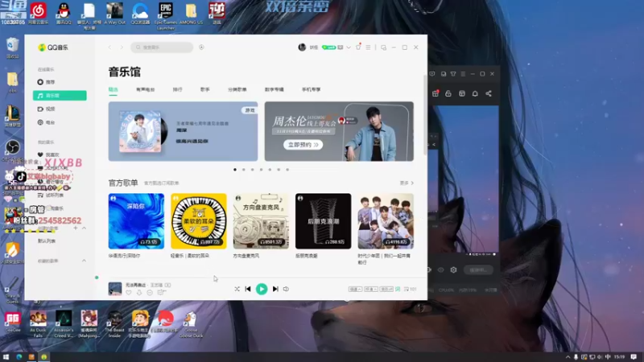The width and height of the screenshot is (644, 362).
Task: Click the 立即预约 button on the banner
Action: click(303, 145)
